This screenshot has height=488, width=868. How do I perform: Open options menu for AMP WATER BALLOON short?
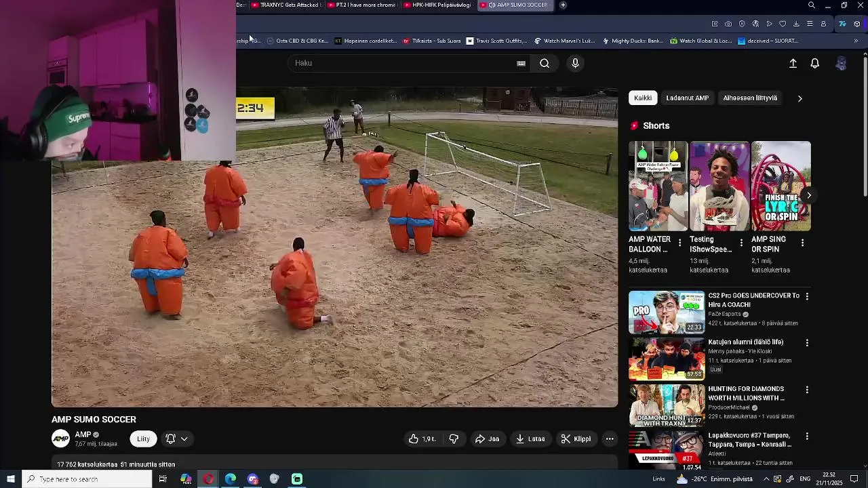click(679, 243)
